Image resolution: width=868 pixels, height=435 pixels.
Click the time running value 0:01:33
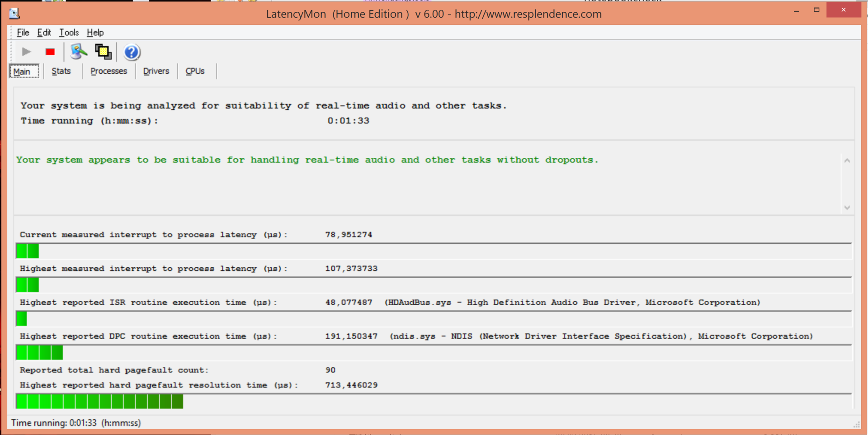point(348,121)
